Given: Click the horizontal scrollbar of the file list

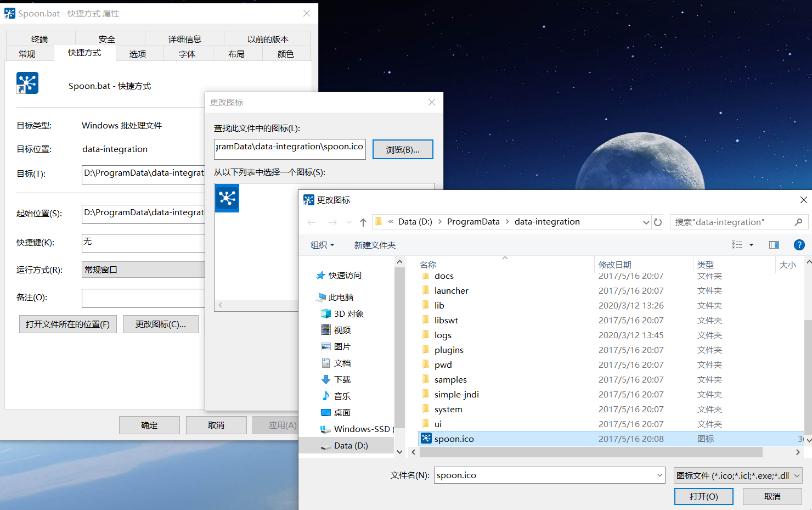Looking at the screenshot, I should tap(590, 452).
